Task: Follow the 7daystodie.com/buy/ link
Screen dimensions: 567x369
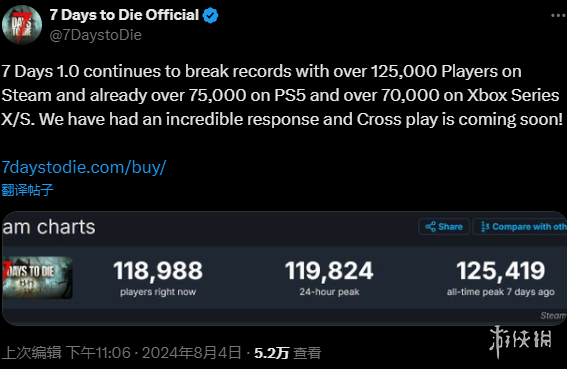Action: pos(84,167)
